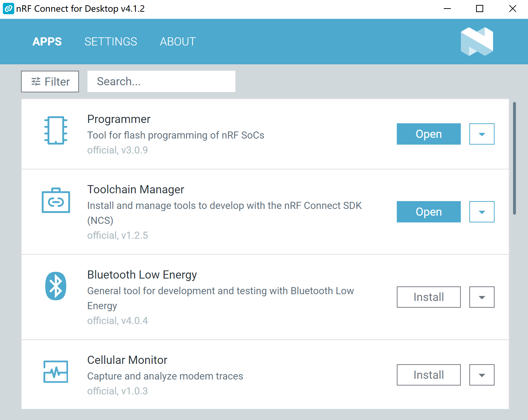The width and height of the screenshot is (528, 420).
Task: Select the Cellular Monitor title
Action: [x=127, y=360]
